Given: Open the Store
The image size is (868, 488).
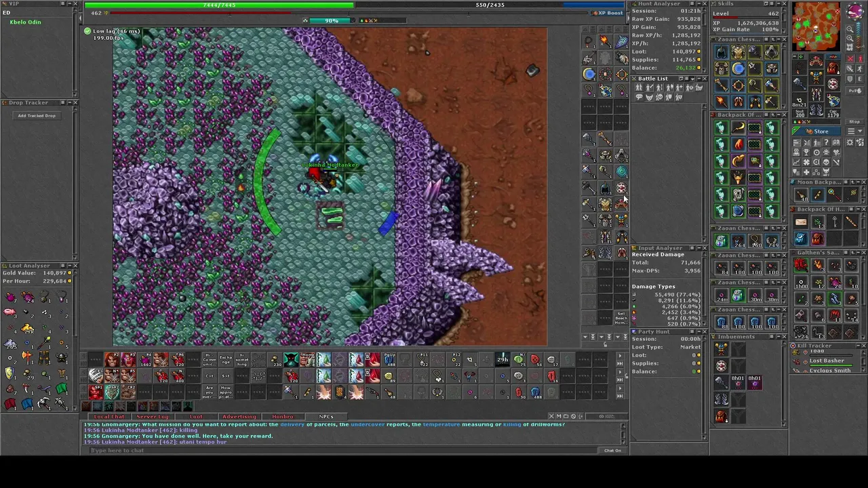Looking at the screenshot, I should pos(816,131).
